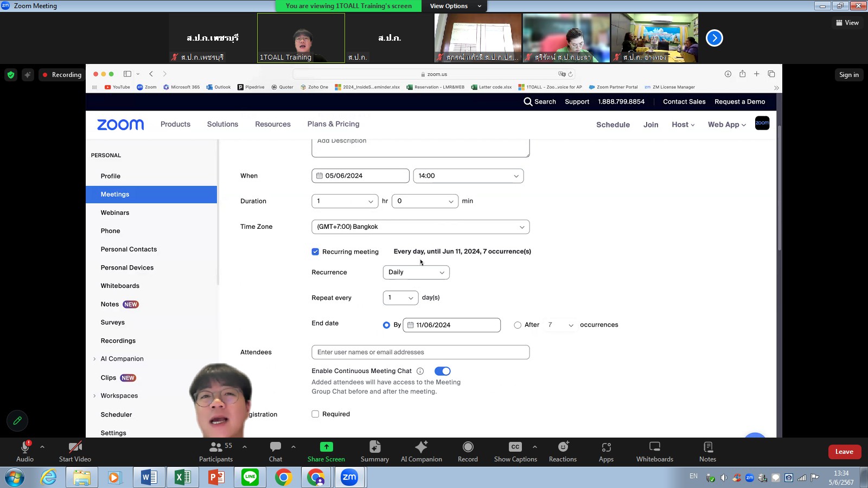The width and height of the screenshot is (868, 488).
Task: Open the Whiteboards icon in toolbar
Action: pos(655,447)
